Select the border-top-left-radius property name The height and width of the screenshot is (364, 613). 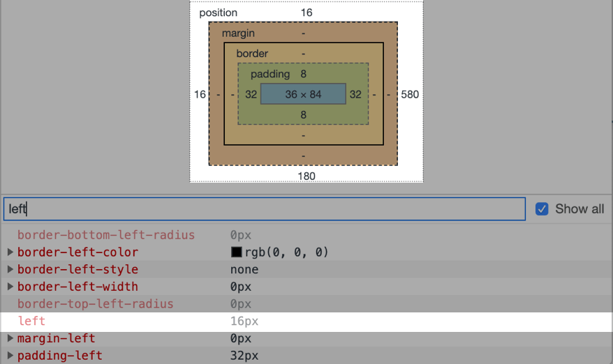[95, 304]
